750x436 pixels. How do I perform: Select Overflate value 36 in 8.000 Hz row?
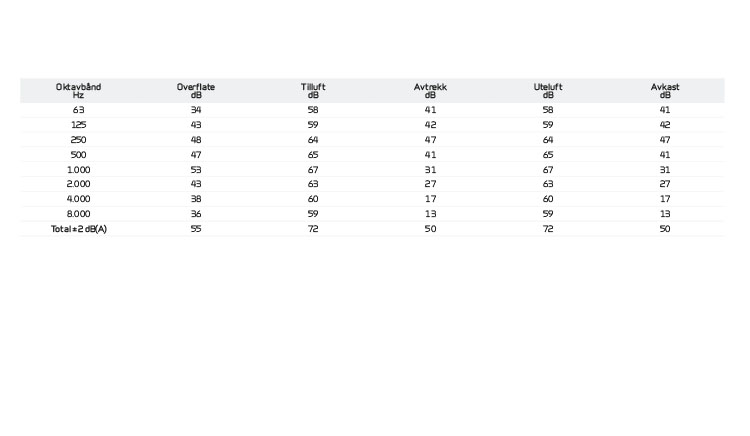point(196,214)
